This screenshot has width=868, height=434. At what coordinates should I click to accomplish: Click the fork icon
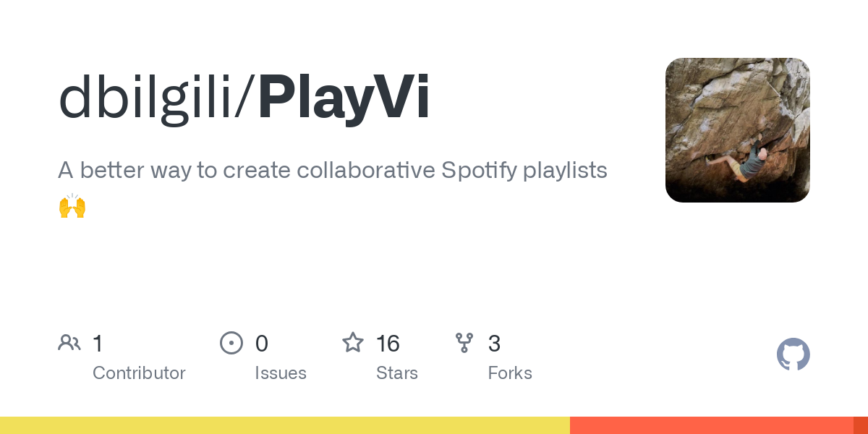point(464,343)
